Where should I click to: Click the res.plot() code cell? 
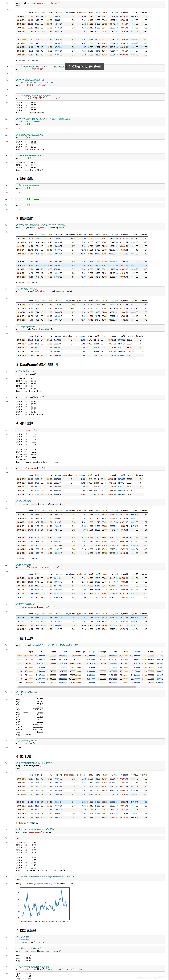pos(90,878)
